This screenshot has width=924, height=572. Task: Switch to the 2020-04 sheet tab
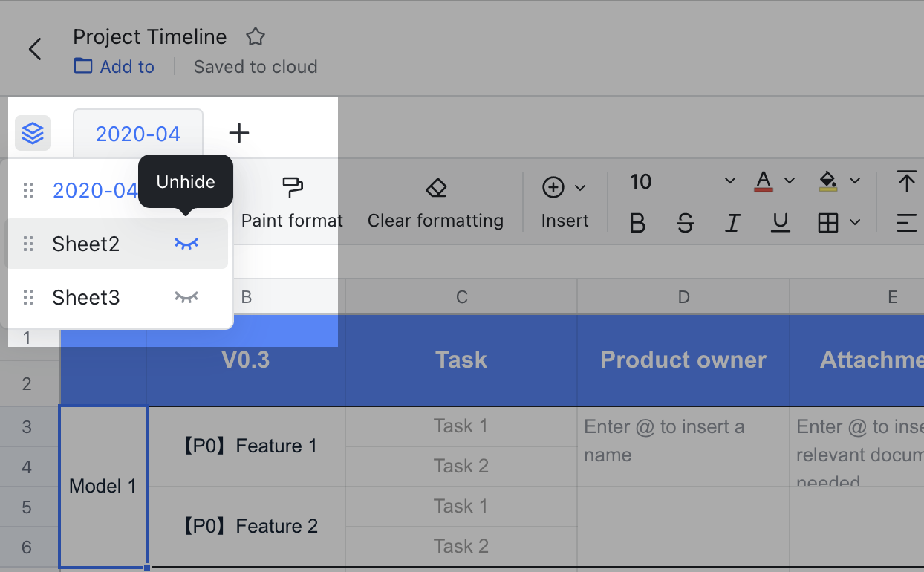point(137,133)
